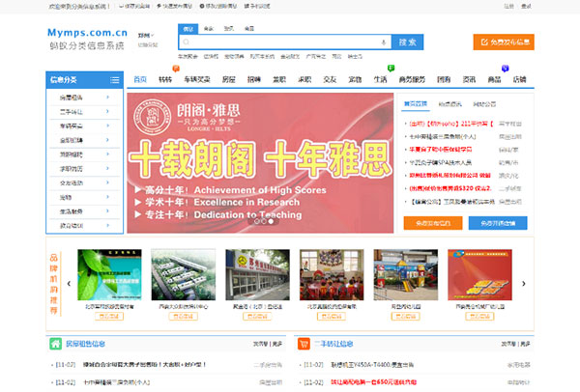Open the red poster brand thumbnail
The width and height of the screenshot is (580, 392).
tap(479, 274)
